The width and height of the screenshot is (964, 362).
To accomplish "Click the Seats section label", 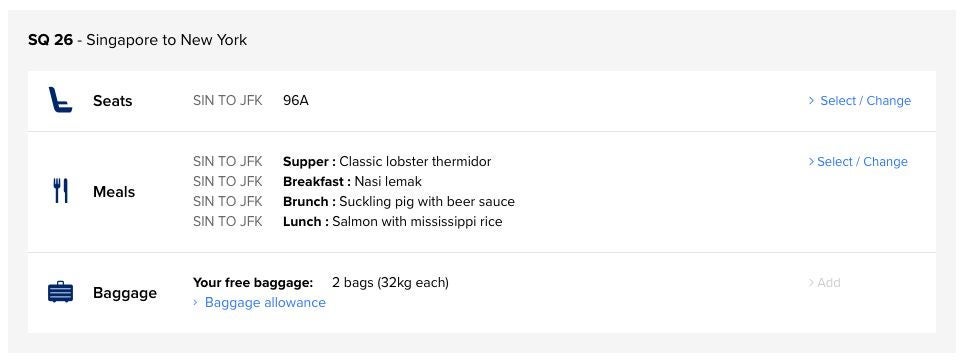I will click(x=113, y=101).
